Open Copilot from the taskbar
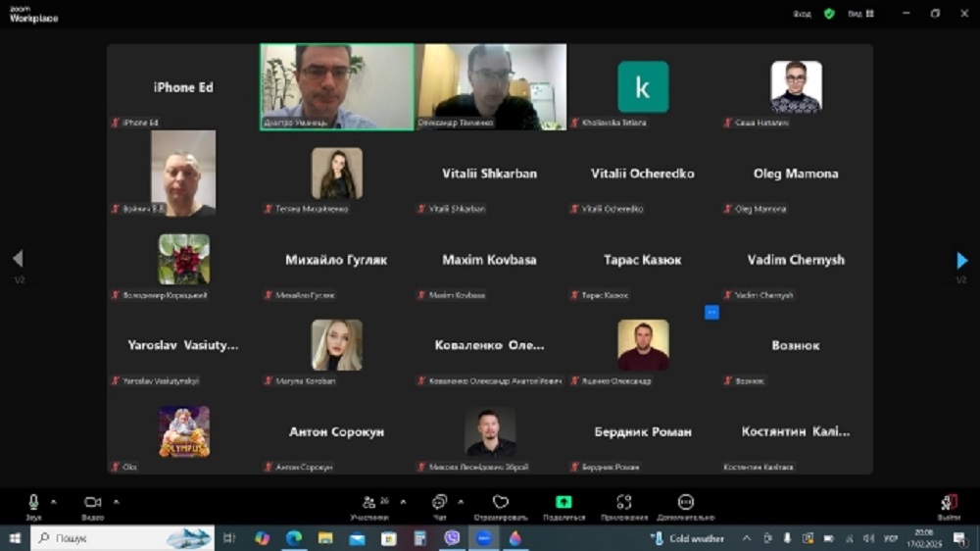Viewport: 980px width, 551px height. coord(262,538)
